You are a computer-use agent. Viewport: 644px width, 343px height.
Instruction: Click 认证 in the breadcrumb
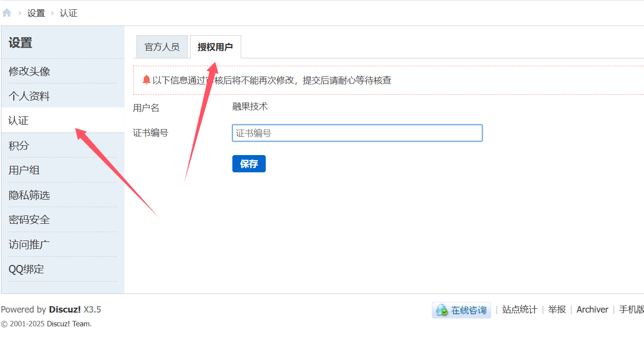coord(69,13)
